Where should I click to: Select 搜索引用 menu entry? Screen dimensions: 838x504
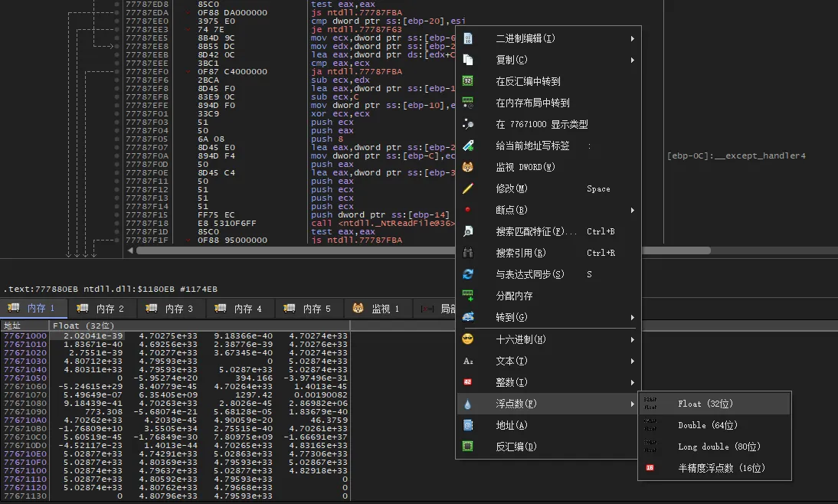point(548,253)
